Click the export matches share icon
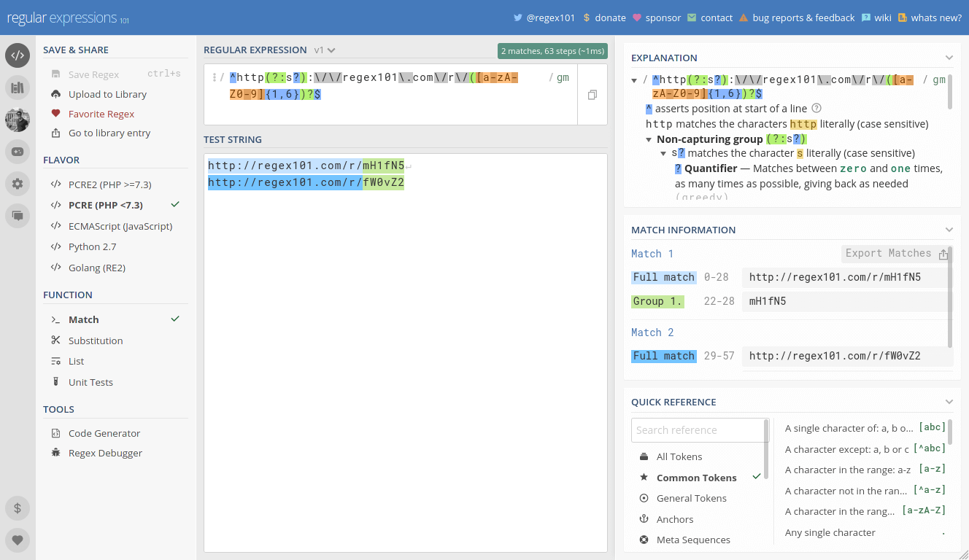969x560 pixels. pos(943,254)
